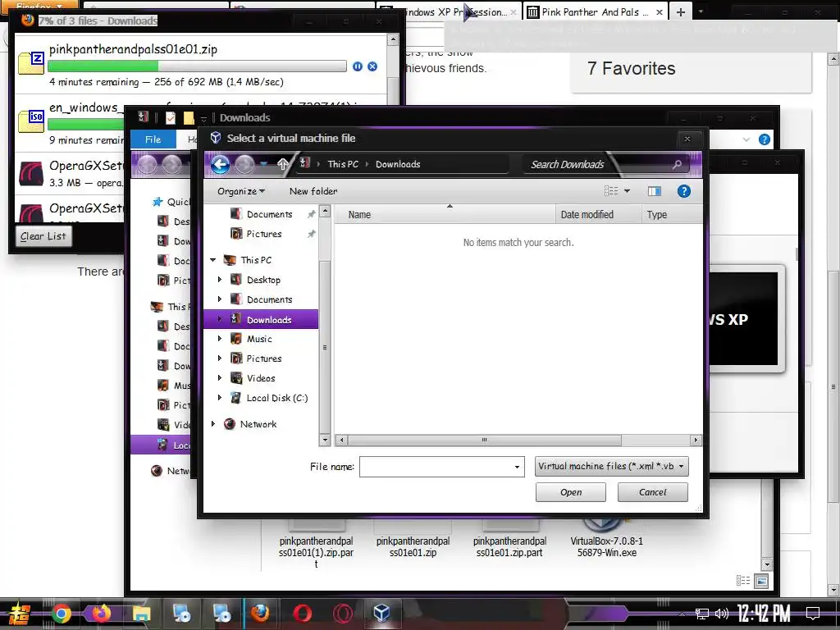Open File Explorer from the taskbar
840x630 pixels.
click(x=141, y=614)
